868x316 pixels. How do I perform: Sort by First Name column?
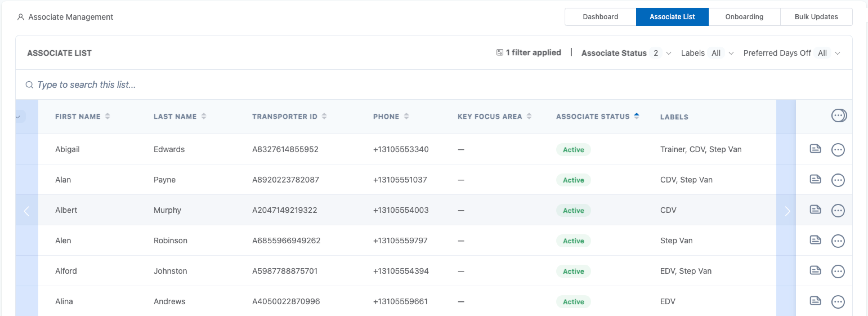[108, 116]
